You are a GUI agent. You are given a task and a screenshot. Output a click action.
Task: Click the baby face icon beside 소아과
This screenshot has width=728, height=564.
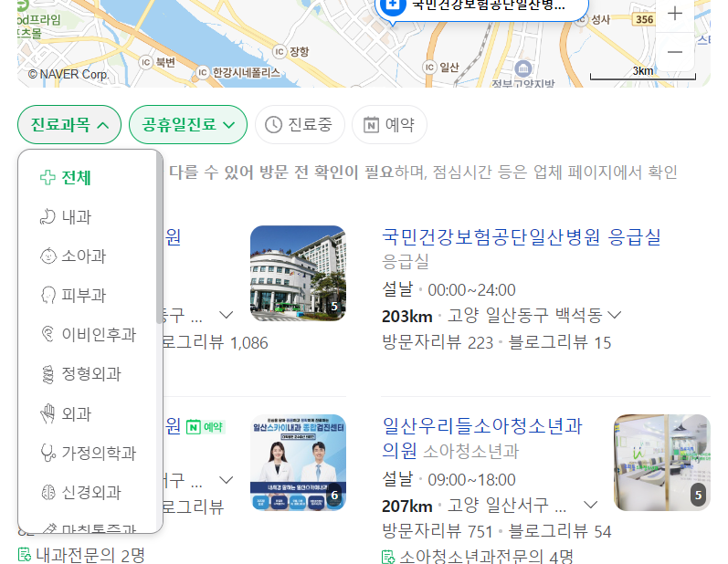(x=47, y=256)
